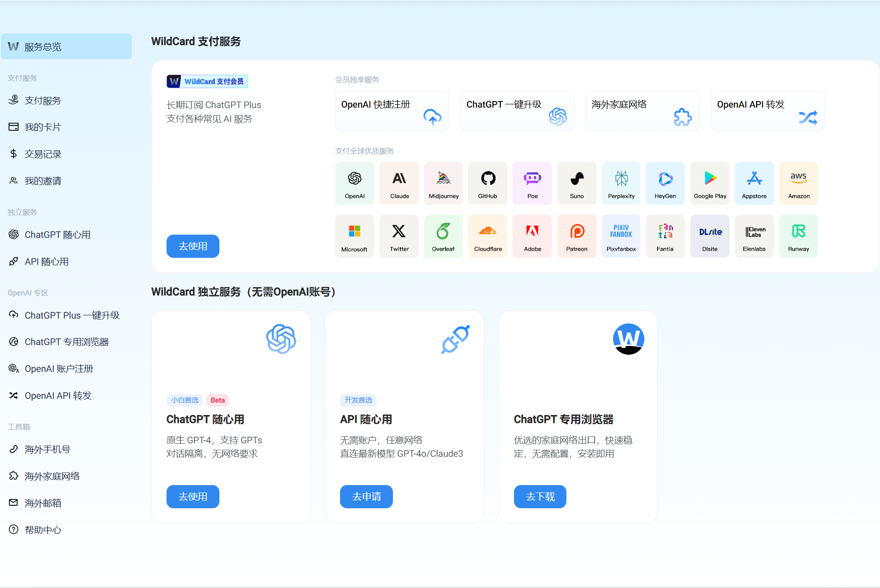Open API 随心用 in the sidebar
Image resolution: width=880 pixels, height=588 pixels.
click(x=66, y=262)
